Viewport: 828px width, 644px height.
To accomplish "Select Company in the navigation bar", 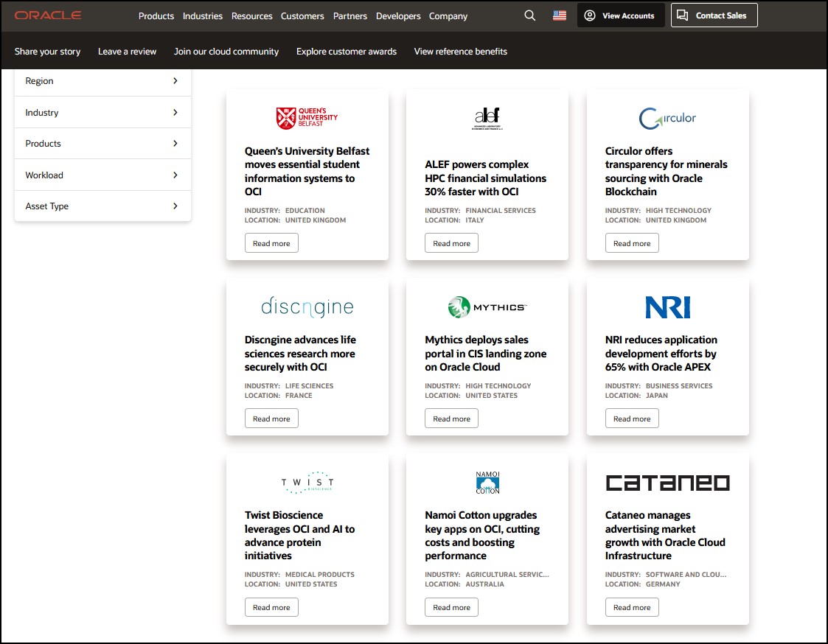I will click(x=448, y=15).
